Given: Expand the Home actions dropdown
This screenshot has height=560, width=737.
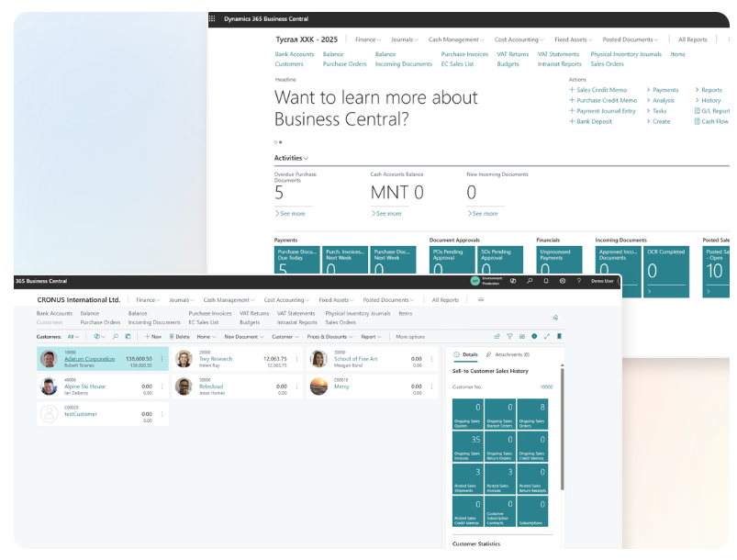Looking at the screenshot, I should [x=207, y=337].
